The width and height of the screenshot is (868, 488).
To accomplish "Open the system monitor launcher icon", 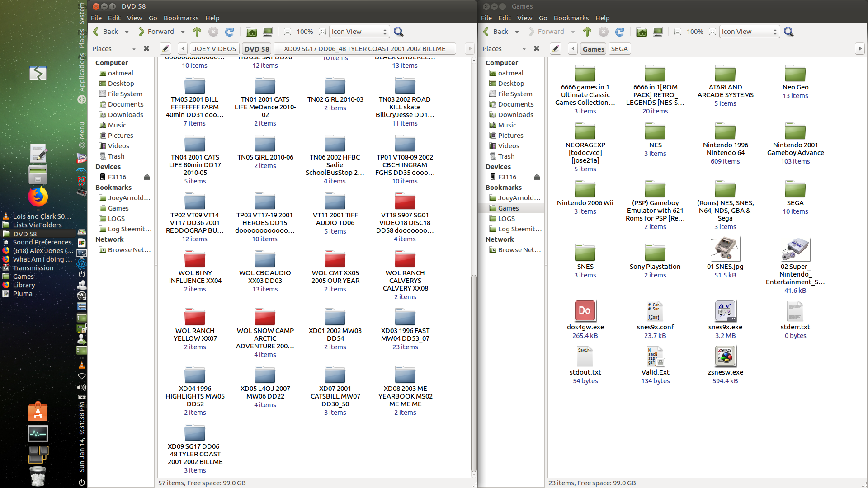I will 38,434.
